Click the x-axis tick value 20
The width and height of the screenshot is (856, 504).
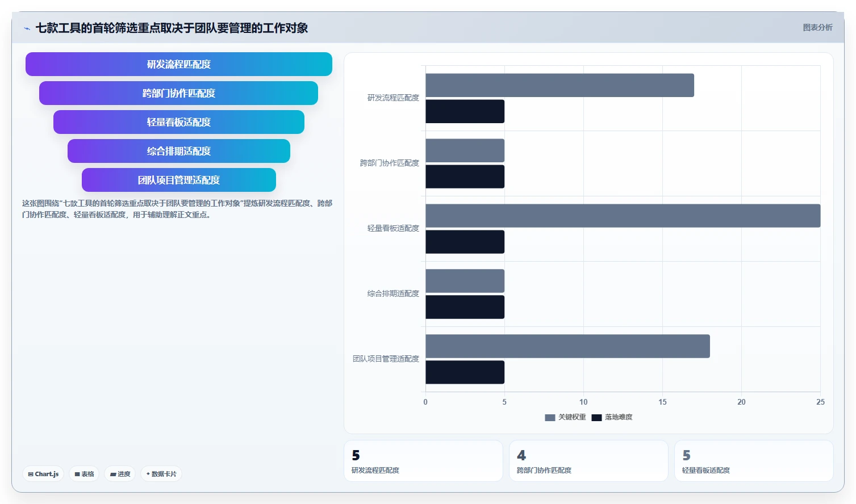pos(741,402)
